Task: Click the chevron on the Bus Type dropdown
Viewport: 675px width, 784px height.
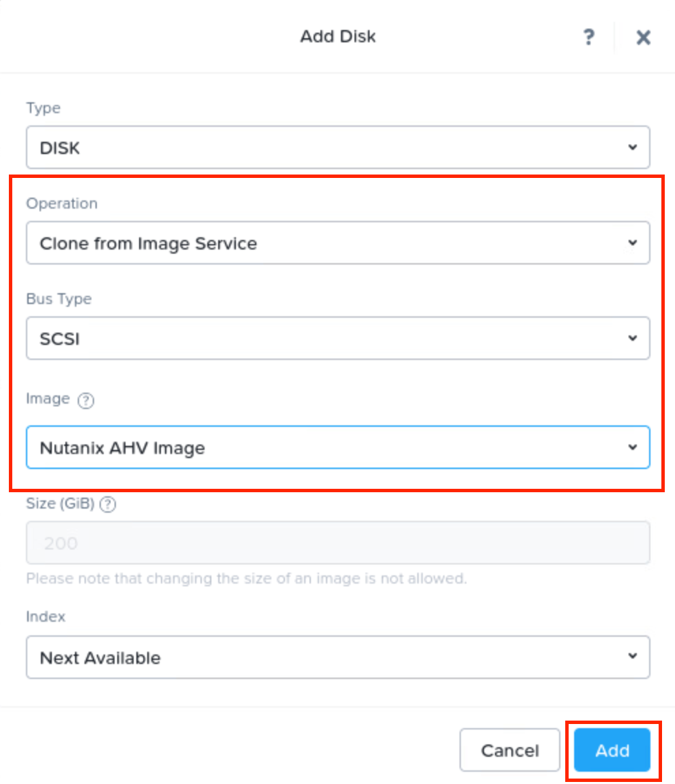Action: [633, 338]
